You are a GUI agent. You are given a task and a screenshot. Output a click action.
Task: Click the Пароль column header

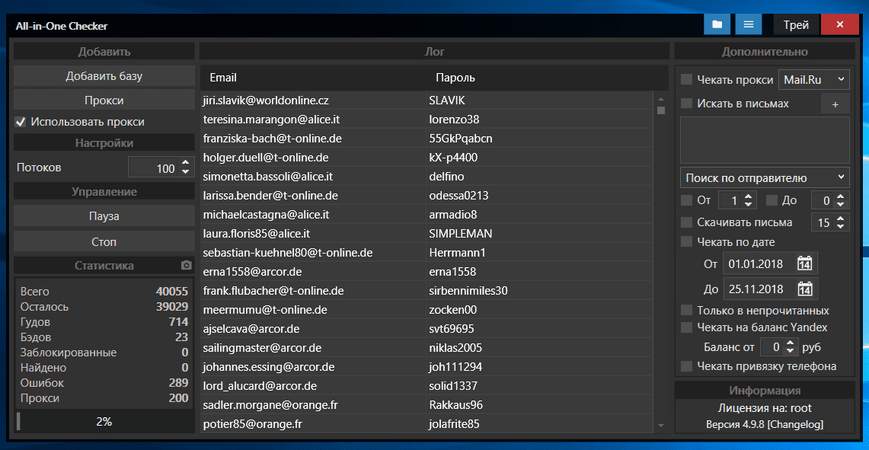click(x=455, y=78)
